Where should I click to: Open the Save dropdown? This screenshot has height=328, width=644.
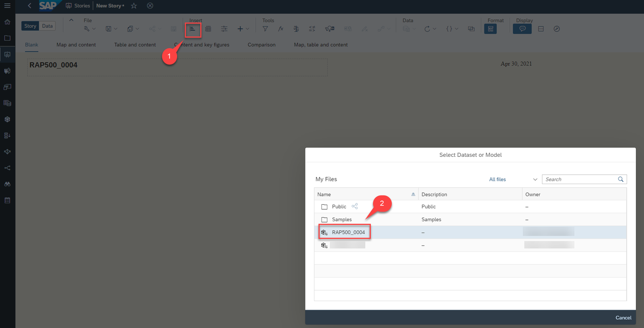tap(111, 29)
